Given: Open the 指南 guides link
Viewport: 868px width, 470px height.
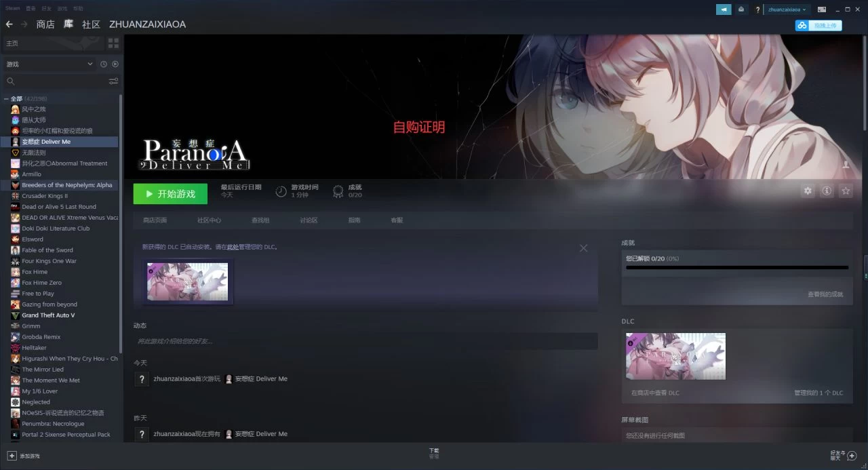Looking at the screenshot, I should pos(354,220).
